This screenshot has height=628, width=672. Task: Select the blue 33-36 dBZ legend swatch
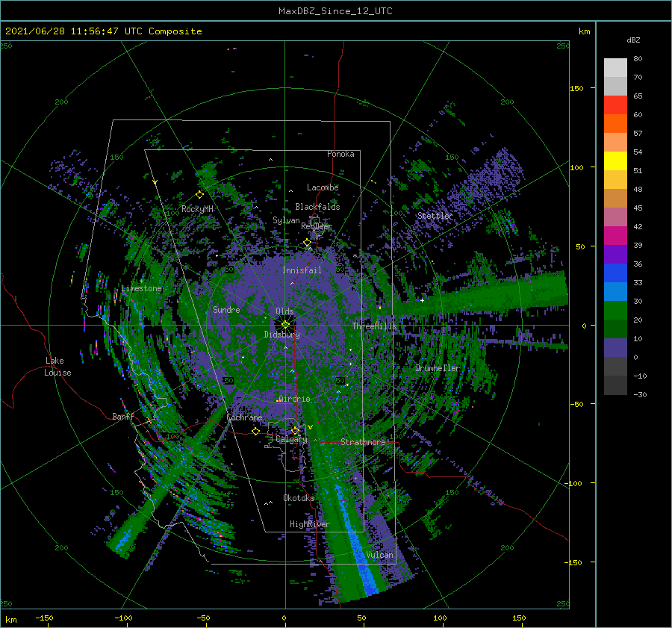point(615,273)
